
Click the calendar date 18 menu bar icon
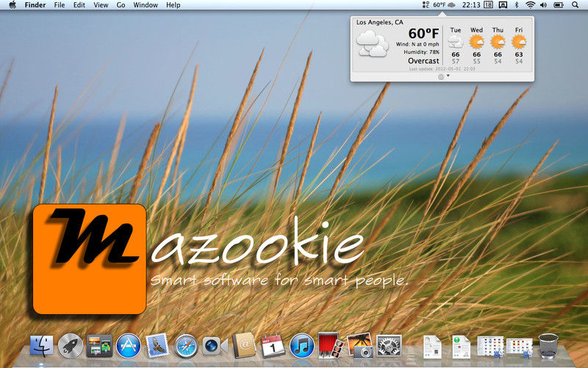pyautogui.click(x=488, y=5)
